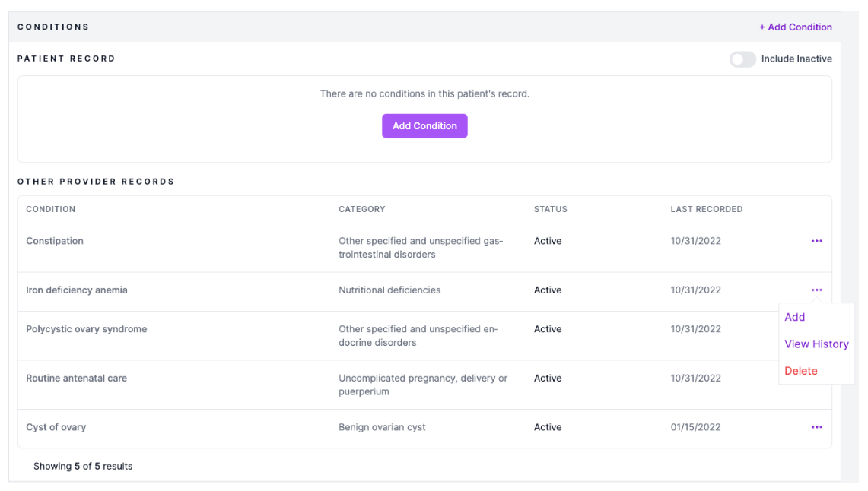Viewport: 868px width, 491px height.
Task: Select the Constipation condition name
Action: click(55, 241)
